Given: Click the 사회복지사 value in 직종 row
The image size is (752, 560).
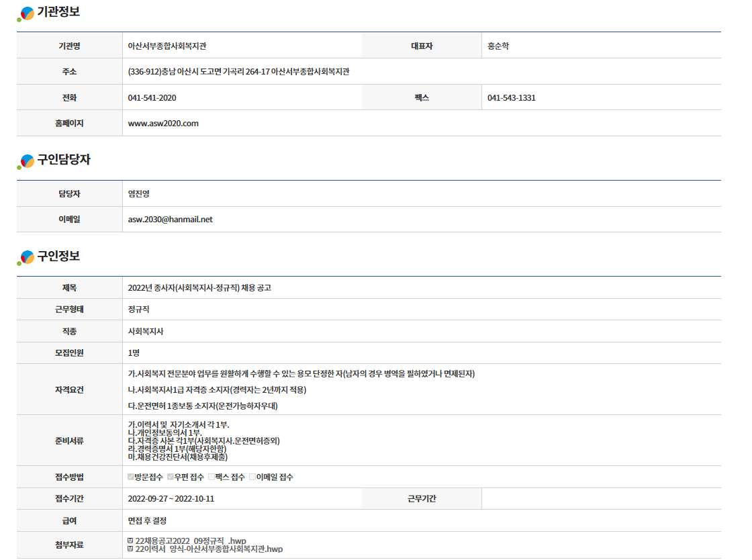Looking at the screenshot, I should click(x=146, y=331).
